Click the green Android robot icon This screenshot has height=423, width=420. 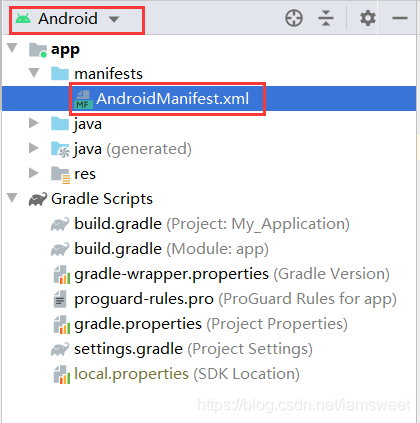click(x=23, y=18)
